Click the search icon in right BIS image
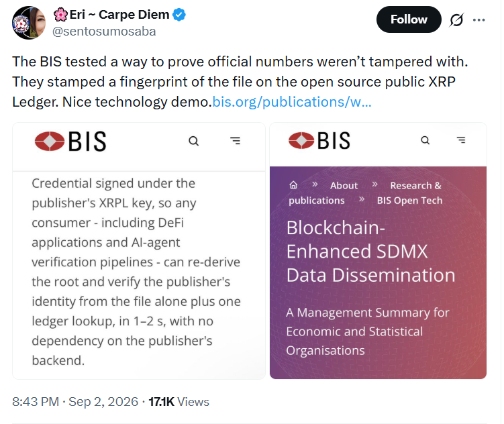This screenshot has width=504, height=424. pyautogui.click(x=425, y=140)
